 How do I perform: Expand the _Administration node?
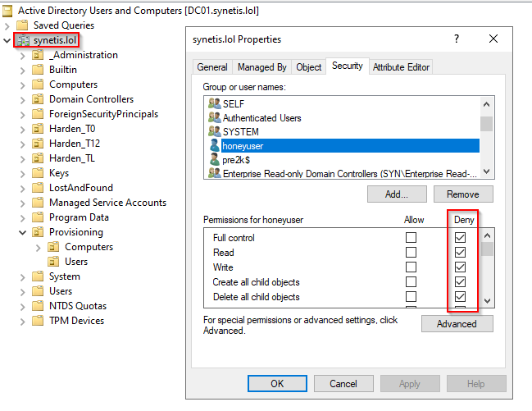coord(22,55)
